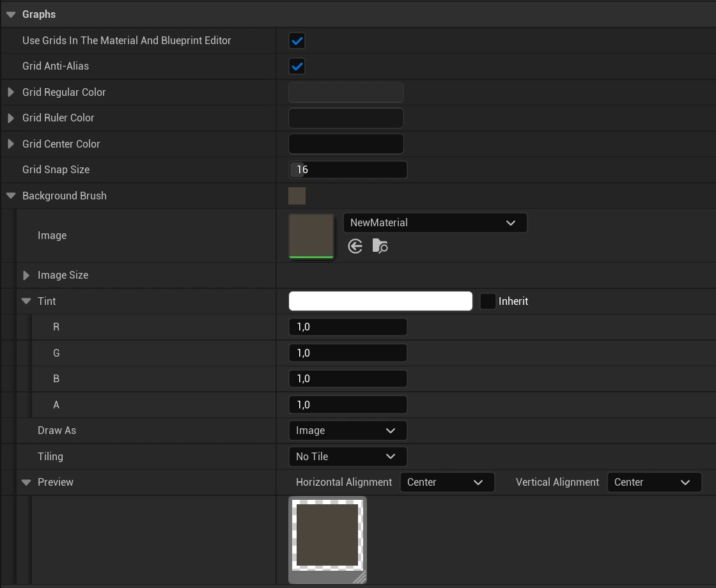Expand the Image Size property

pyautogui.click(x=26, y=275)
